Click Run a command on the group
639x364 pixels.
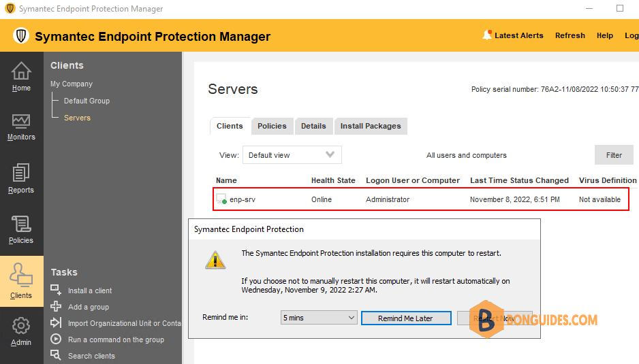click(x=116, y=340)
